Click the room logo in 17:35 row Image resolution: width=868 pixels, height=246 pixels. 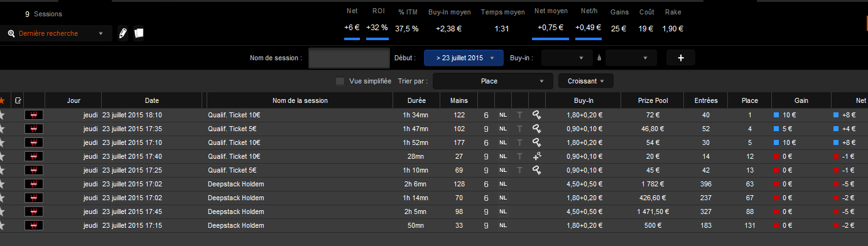click(34, 129)
